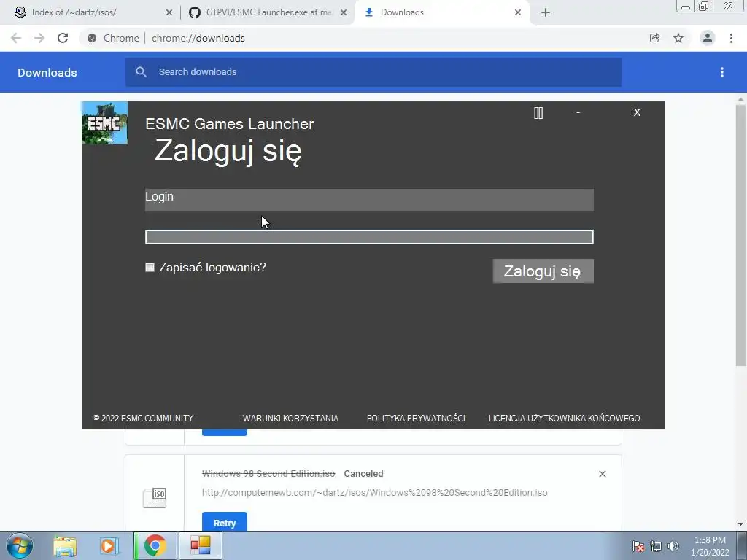747x560 pixels.
Task: Minimize the ESMC Games Launcher window
Action: click(x=578, y=113)
